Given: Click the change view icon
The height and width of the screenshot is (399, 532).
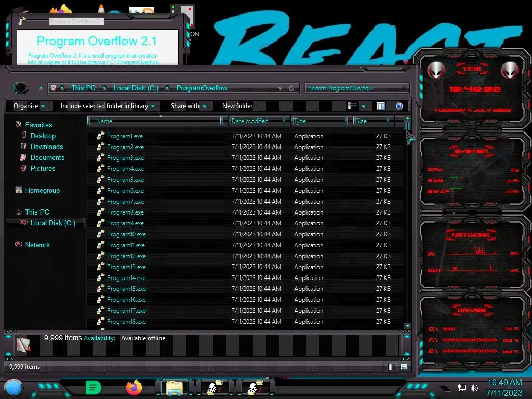Looking at the screenshot, I should click(352, 106).
